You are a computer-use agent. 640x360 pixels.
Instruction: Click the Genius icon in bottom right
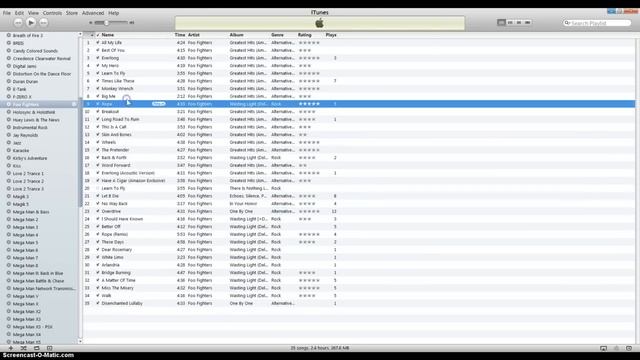coord(616,348)
